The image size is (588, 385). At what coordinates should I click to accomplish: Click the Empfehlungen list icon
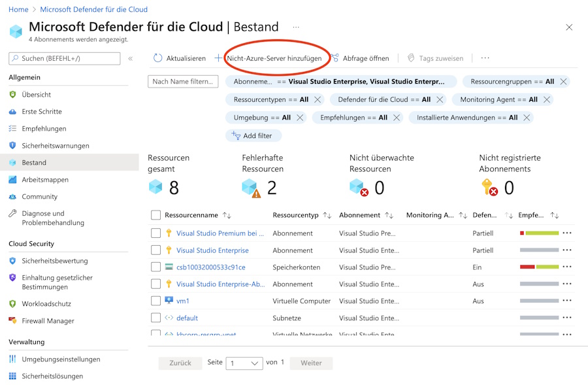(12, 128)
